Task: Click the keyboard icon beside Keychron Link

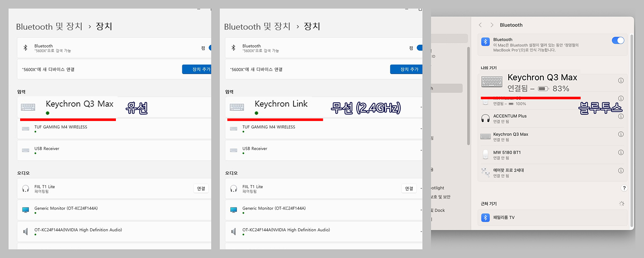Action: point(237,107)
